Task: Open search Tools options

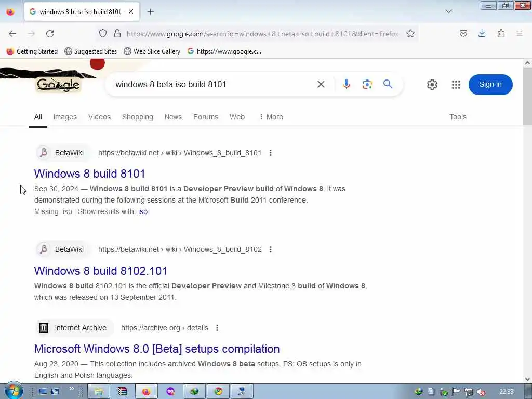Action: click(458, 117)
